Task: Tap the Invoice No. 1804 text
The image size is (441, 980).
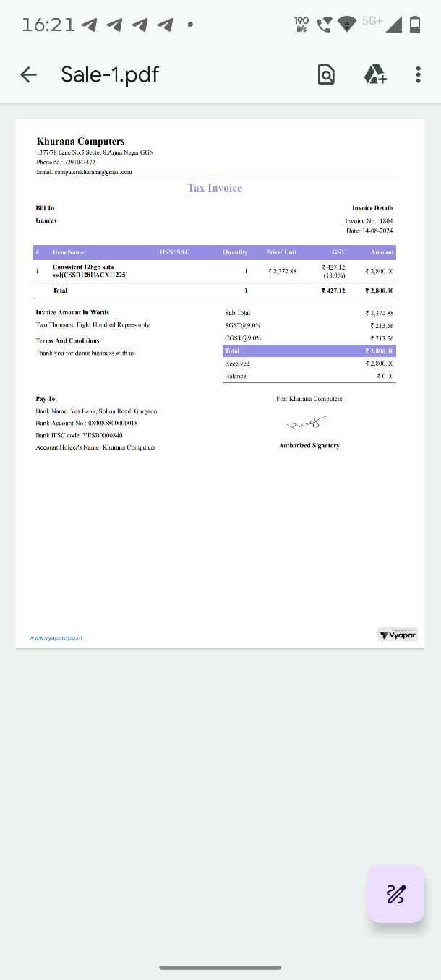Action: pyautogui.click(x=369, y=221)
